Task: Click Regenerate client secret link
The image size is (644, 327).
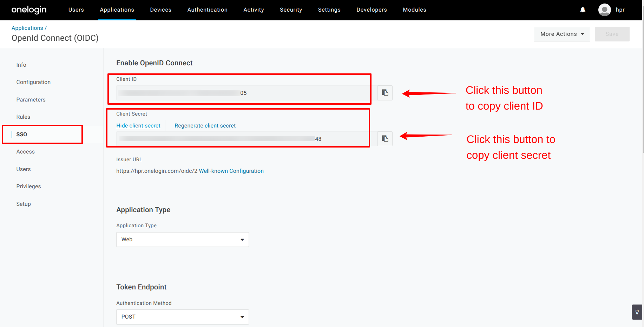Action: click(205, 126)
